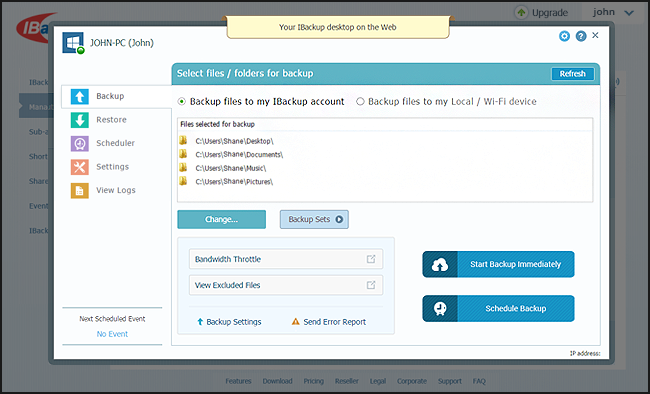This screenshot has width=650, height=394.
Task: Click Support in the background footer
Action: point(450,381)
